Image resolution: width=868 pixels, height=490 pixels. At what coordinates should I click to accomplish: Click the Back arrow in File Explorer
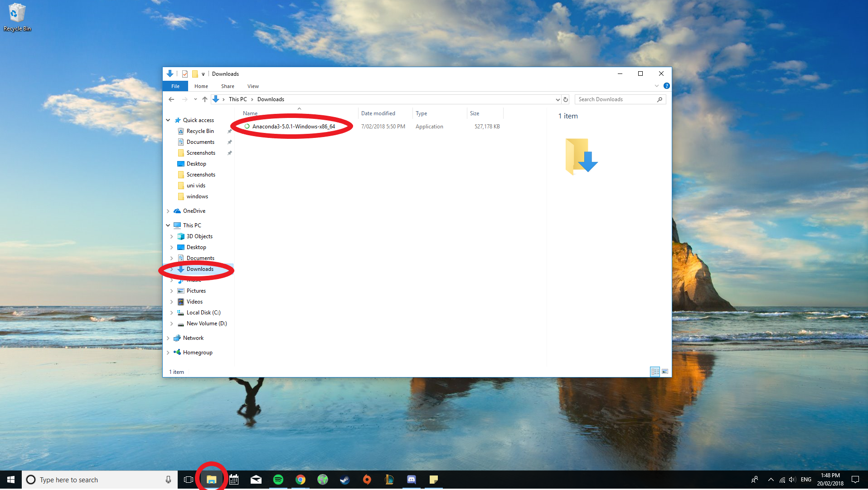(171, 99)
